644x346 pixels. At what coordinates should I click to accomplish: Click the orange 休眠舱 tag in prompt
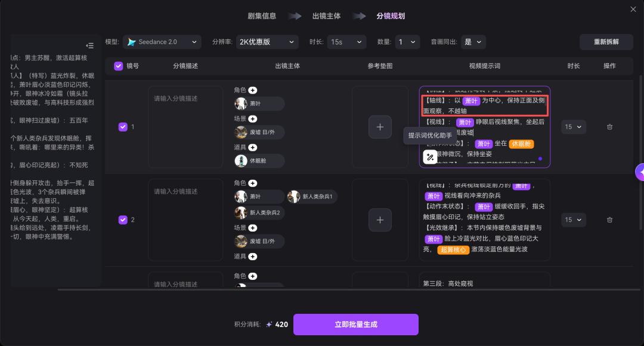click(x=521, y=144)
